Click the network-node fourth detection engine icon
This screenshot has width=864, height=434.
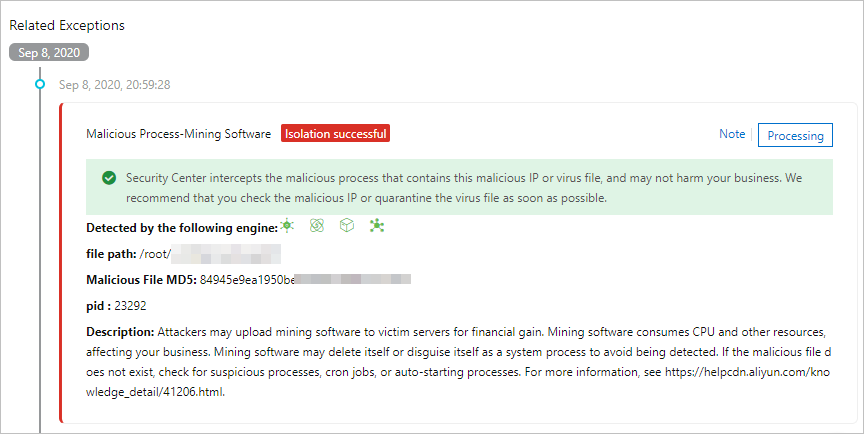click(377, 225)
